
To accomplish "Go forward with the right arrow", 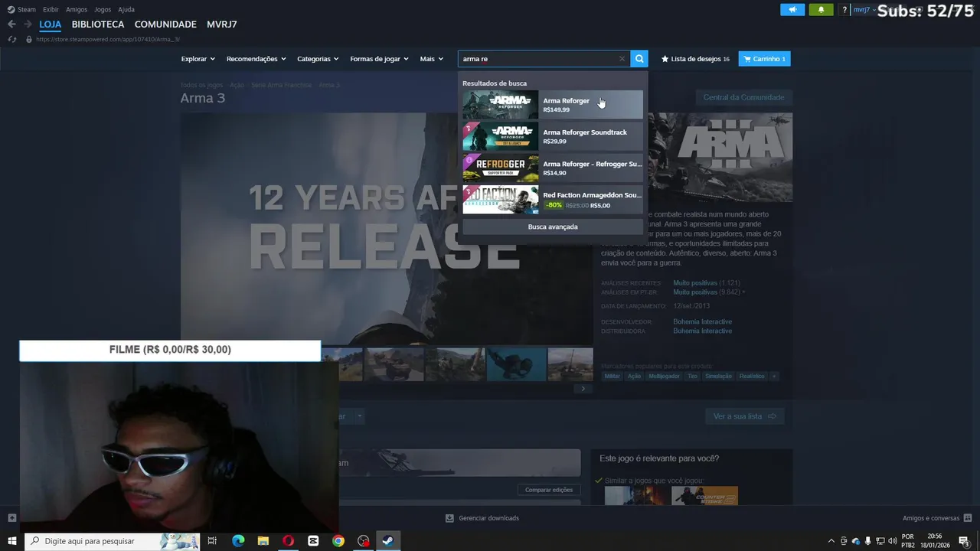I will click(x=28, y=24).
